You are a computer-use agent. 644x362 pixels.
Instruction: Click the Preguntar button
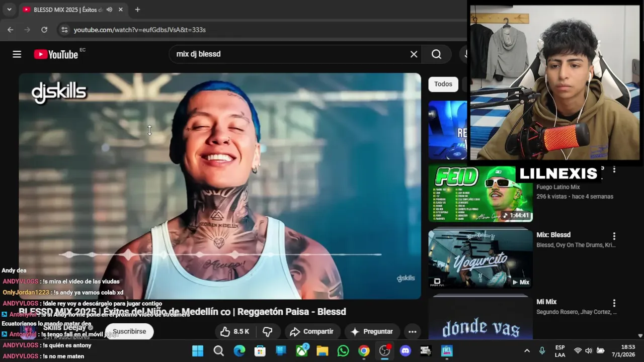pos(372,331)
